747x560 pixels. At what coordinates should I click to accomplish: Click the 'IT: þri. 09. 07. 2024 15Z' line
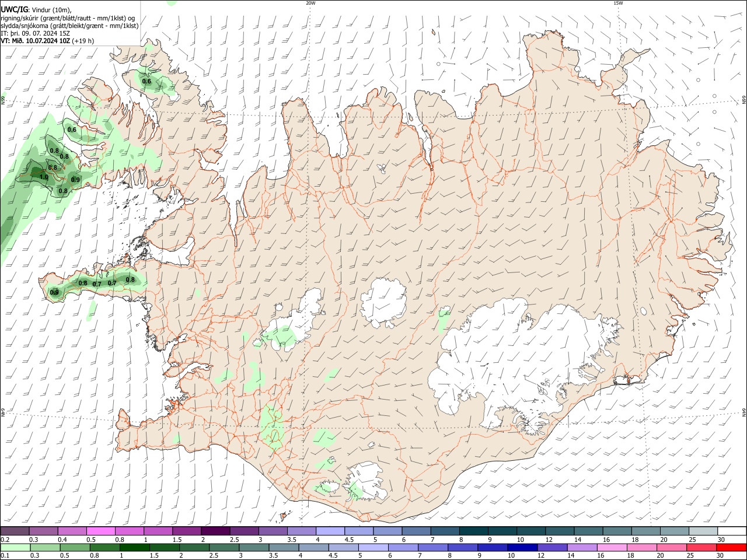pos(35,33)
